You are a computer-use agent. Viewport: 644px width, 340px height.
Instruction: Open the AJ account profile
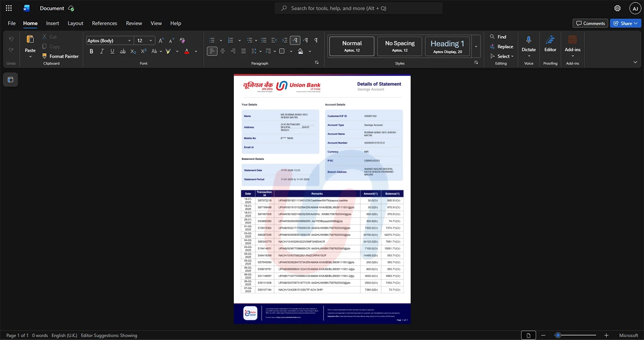[x=635, y=8]
